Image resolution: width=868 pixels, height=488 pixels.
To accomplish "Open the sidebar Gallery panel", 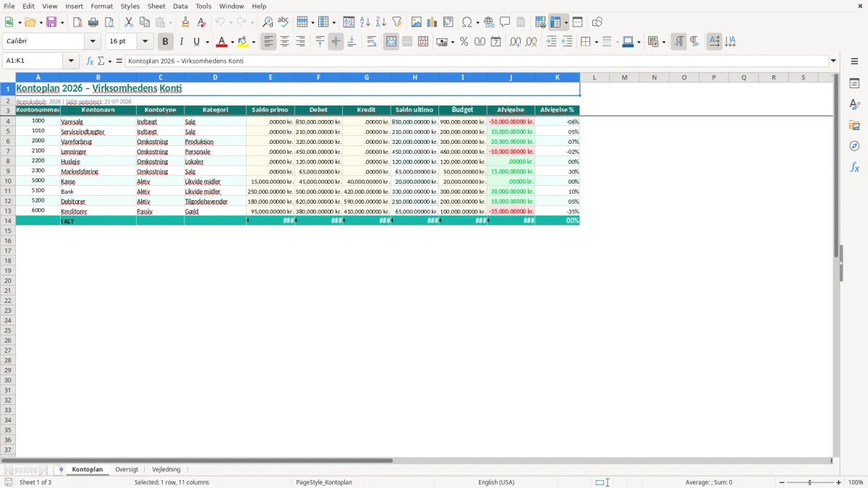I will 854,125.
